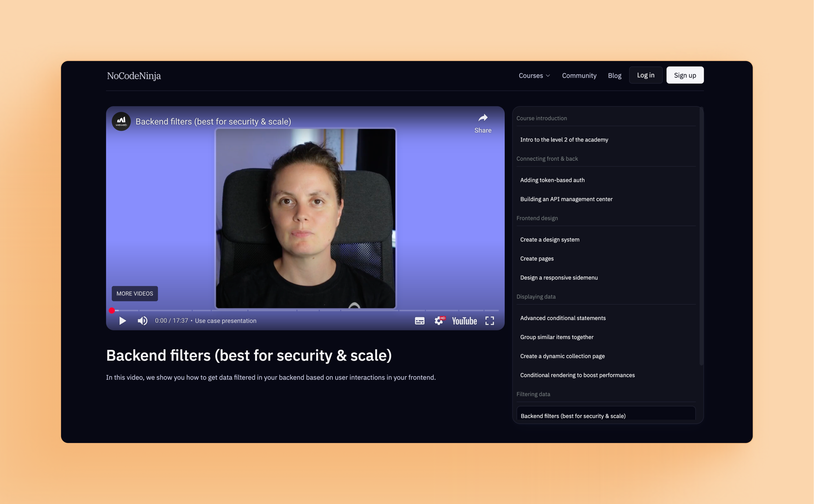The width and height of the screenshot is (814, 504).
Task: Click the Log in button
Action: (645, 75)
